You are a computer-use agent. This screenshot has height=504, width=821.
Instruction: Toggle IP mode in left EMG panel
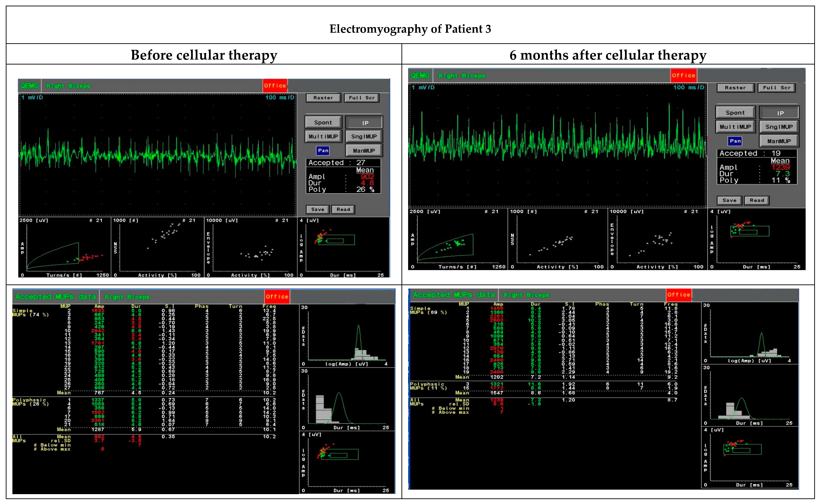(364, 123)
